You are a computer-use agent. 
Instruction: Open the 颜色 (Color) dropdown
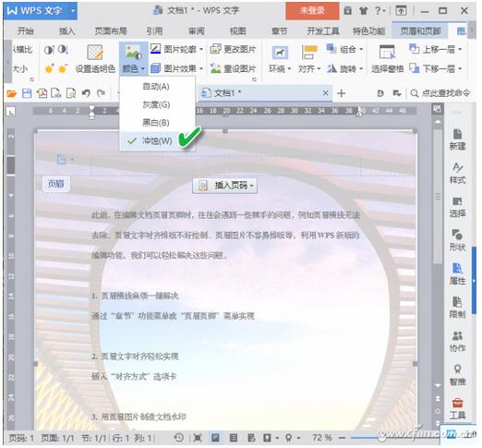(134, 59)
